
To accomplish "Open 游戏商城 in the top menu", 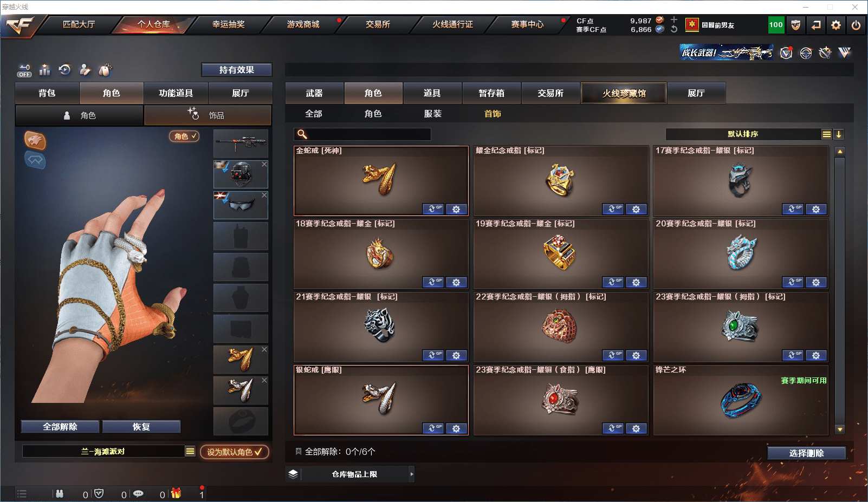I will point(303,24).
